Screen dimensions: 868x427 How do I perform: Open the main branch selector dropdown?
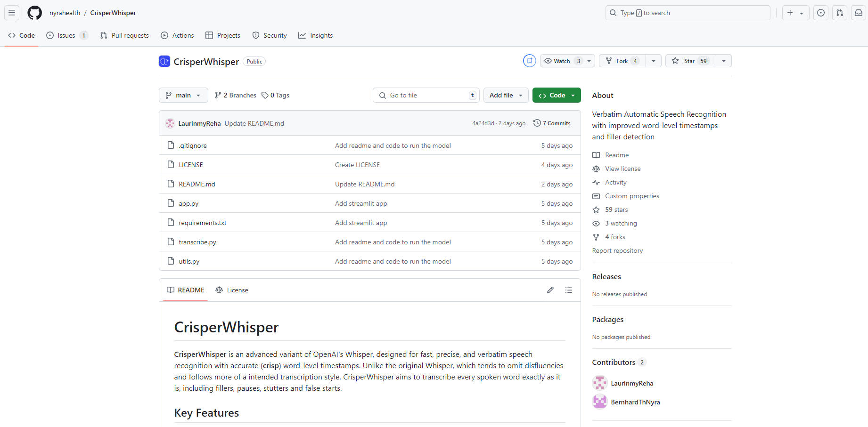pos(183,95)
